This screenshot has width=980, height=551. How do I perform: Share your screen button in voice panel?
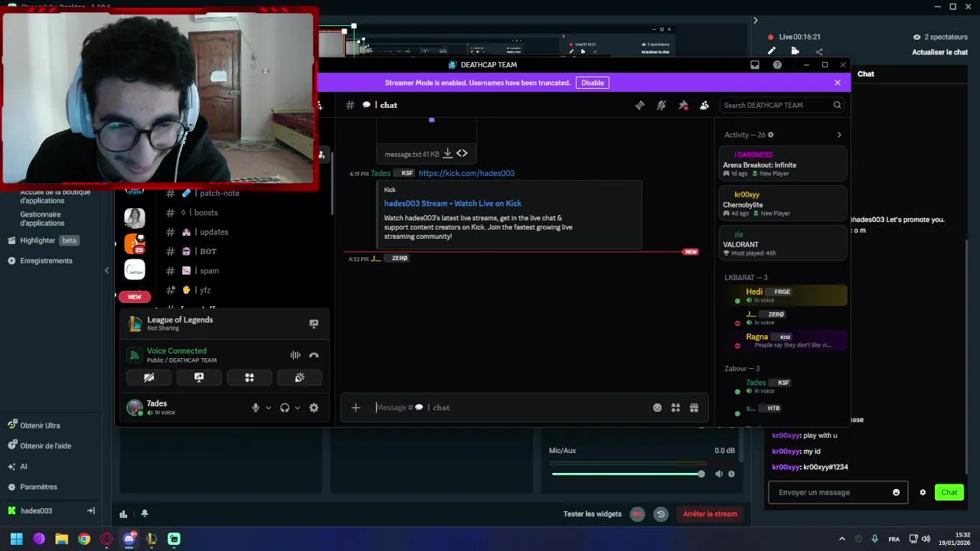[199, 377]
